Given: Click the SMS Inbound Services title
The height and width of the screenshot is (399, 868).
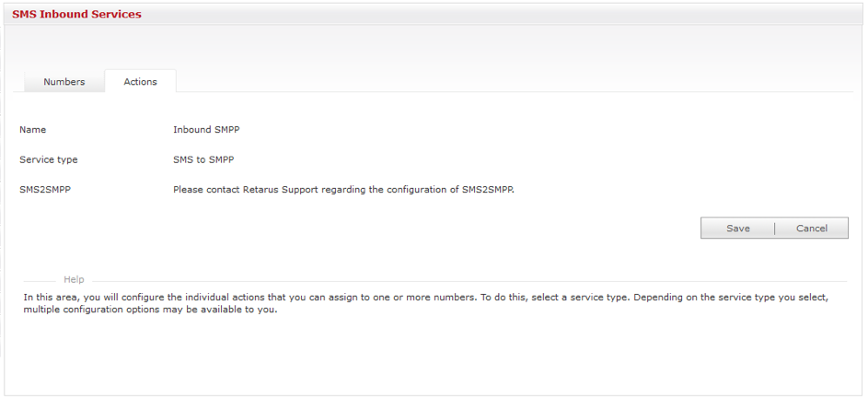Looking at the screenshot, I should [76, 15].
